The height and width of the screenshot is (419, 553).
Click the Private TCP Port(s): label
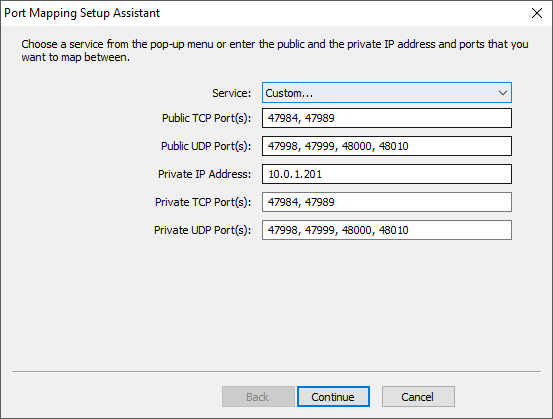(203, 202)
